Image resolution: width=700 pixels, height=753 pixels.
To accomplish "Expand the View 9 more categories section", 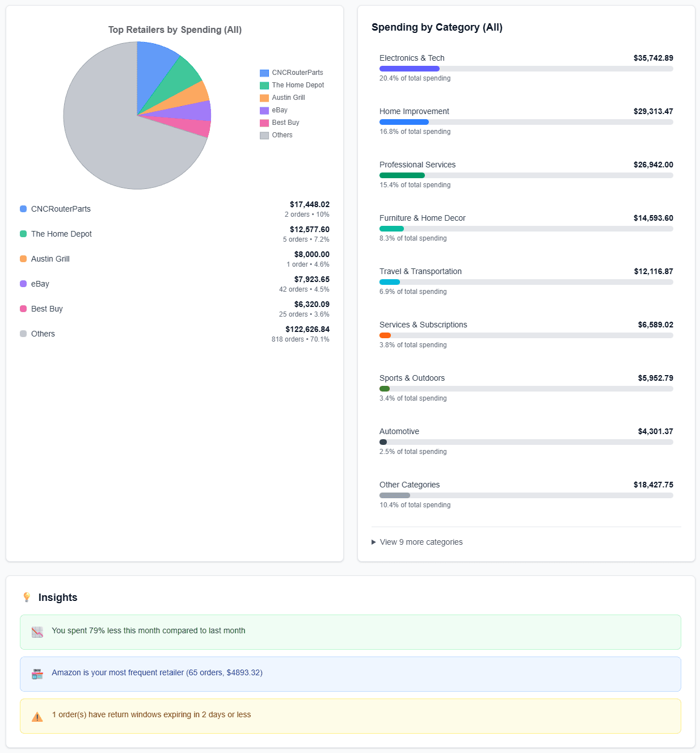I will 421,542.
